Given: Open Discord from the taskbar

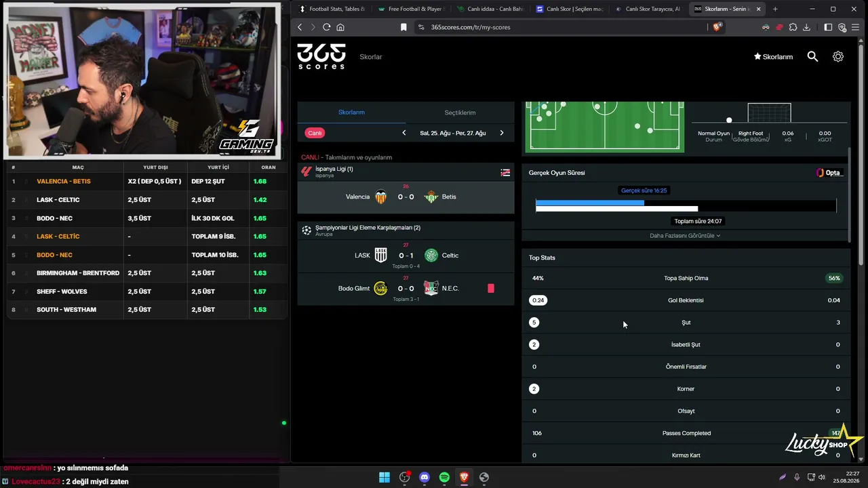Looking at the screenshot, I should [425, 477].
